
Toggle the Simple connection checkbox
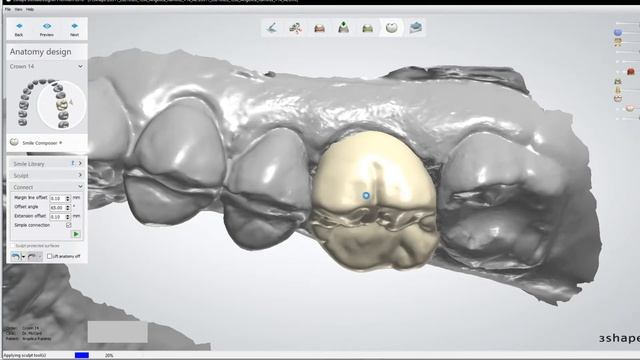pos(69,225)
